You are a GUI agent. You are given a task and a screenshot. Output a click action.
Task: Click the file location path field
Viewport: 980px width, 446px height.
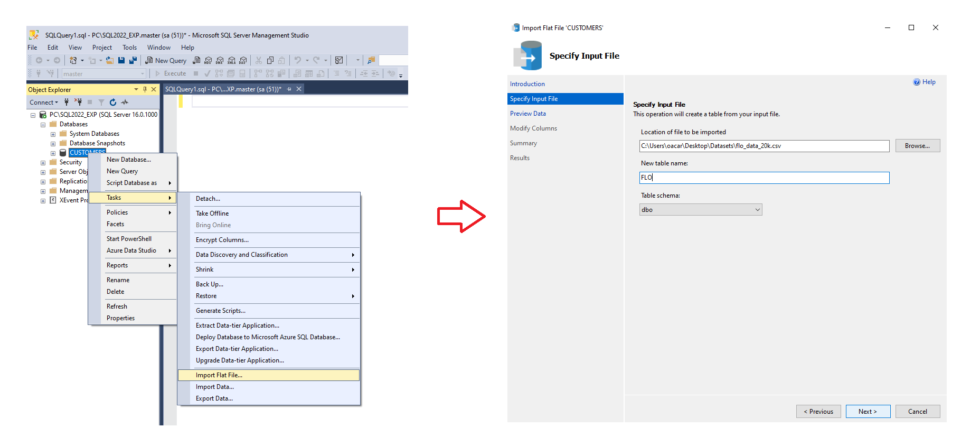[x=764, y=146]
